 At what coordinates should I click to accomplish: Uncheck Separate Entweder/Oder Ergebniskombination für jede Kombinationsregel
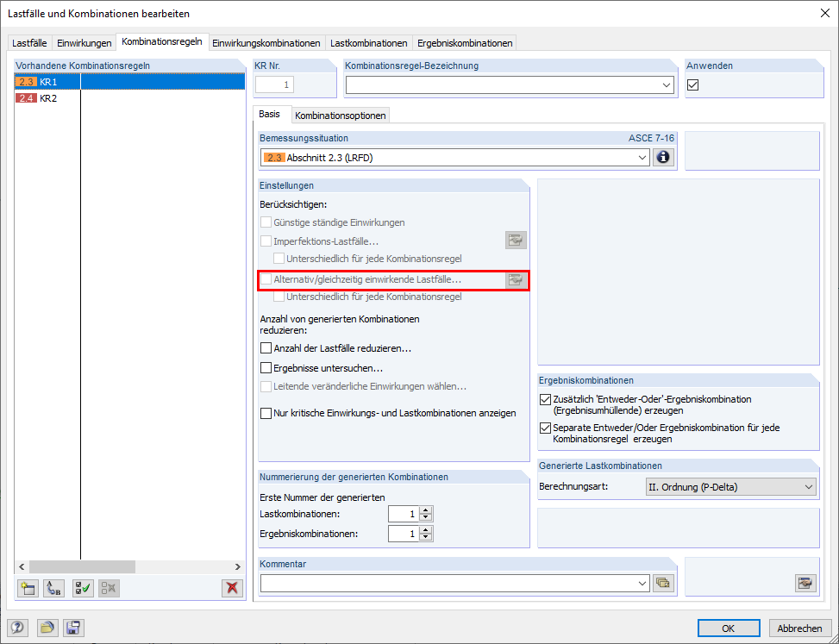coord(545,428)
